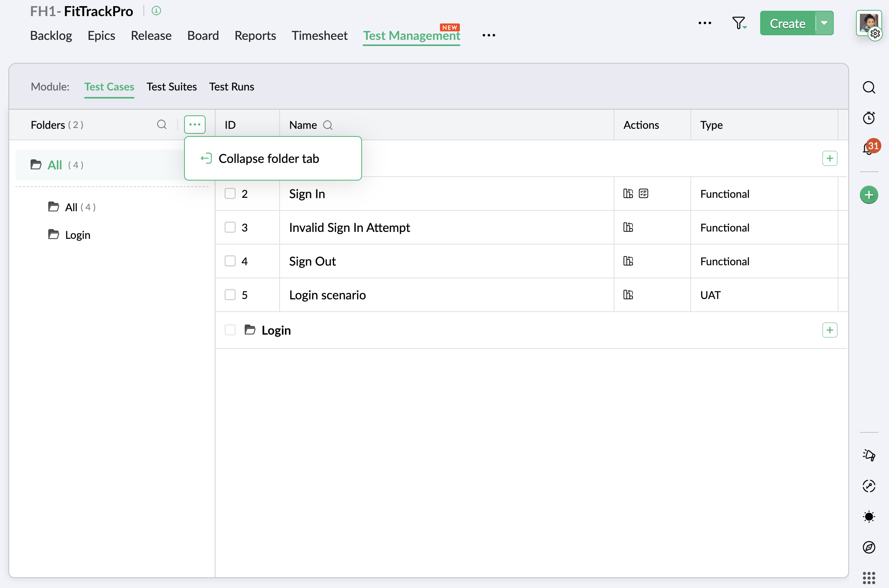Expand more navigation tabs ellipsis
Screen dimensions: 889x588
tap(489, 35)
